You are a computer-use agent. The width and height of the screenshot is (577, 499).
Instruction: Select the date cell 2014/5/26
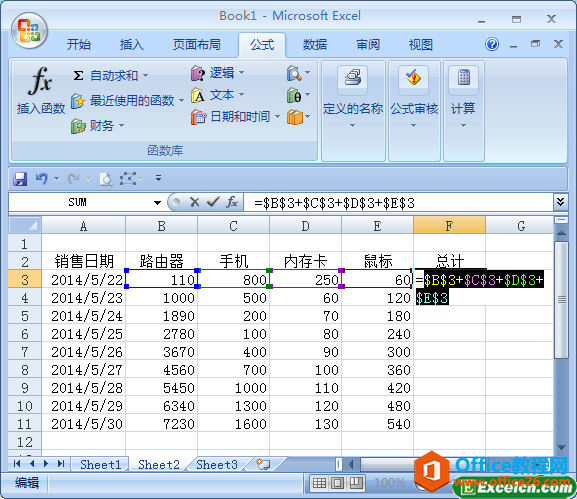pos(84,352)
